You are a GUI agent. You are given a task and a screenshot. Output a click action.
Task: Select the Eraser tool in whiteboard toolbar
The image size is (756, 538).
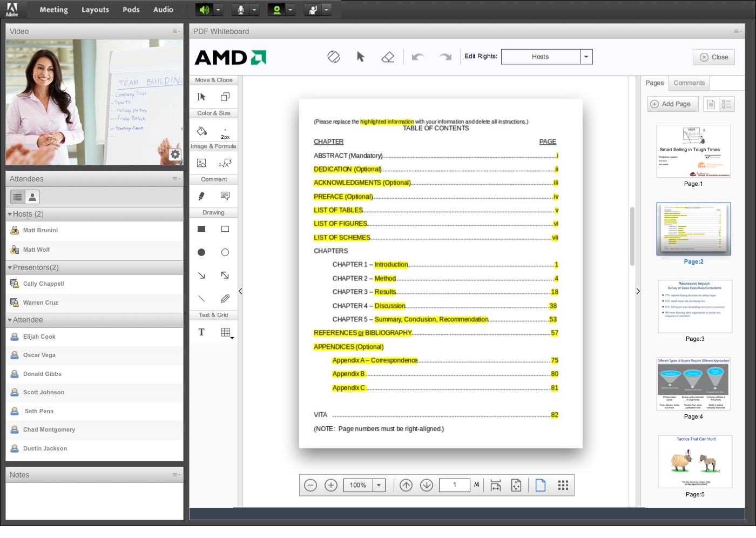point(388,57)
